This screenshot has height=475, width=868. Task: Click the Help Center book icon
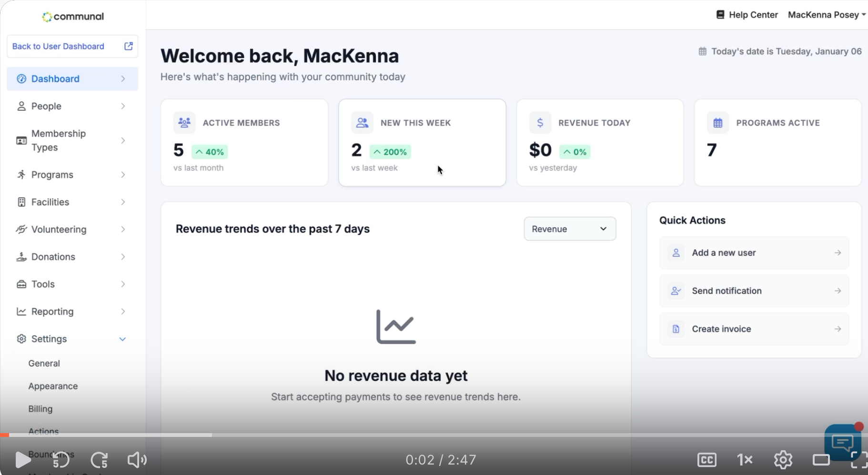(x=720, y=15)
